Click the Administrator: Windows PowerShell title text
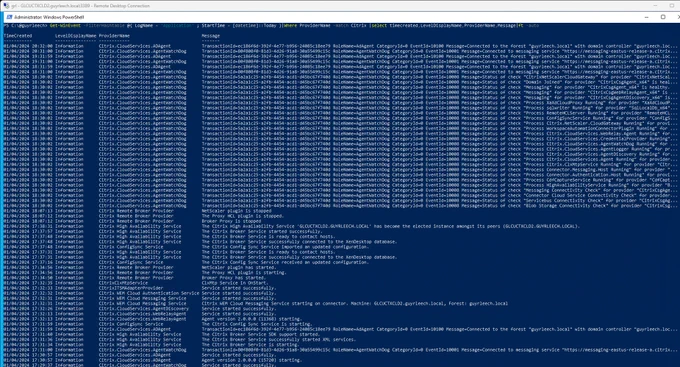This screenshot has width=680, height=367. click(x=49, y=17)
